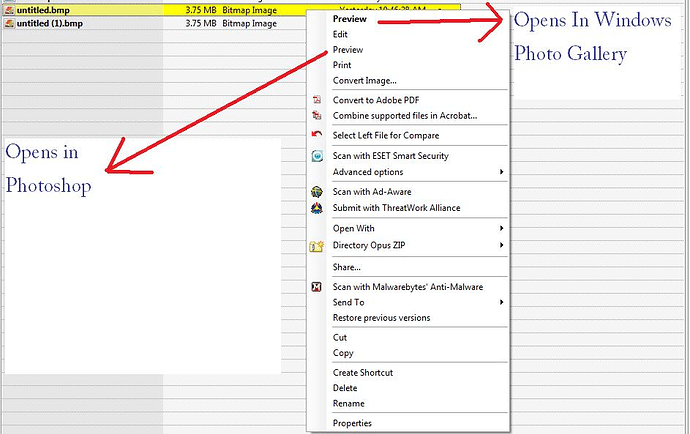
Task: Click the Directory Opus ZIP folder icon
Action: (316, 245)
